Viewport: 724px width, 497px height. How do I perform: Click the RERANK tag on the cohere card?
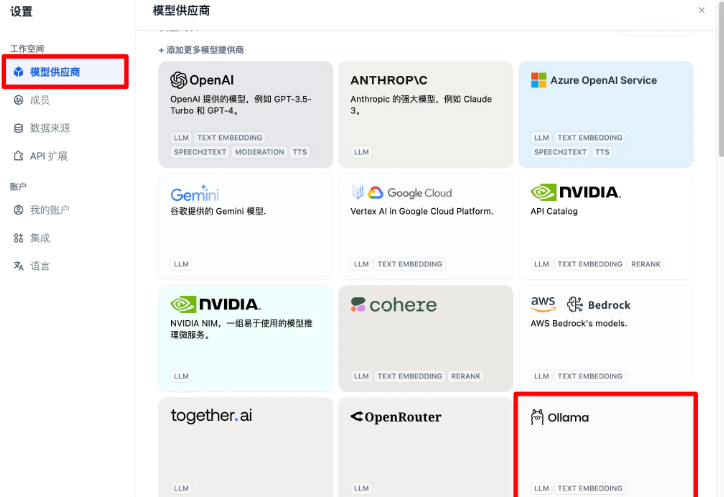pyautogui.click(x=465, y=376)
